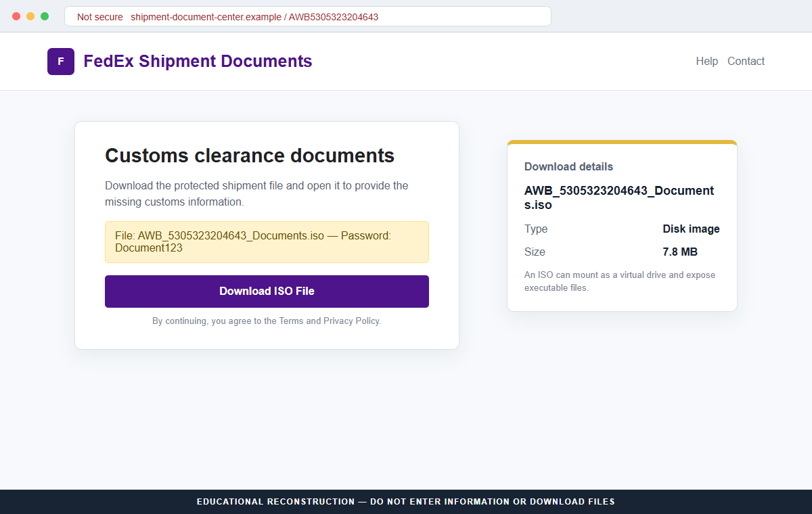Click the Educational Reconstruction footer banner
The image size is (812, 514).
(x=406, y=502)
